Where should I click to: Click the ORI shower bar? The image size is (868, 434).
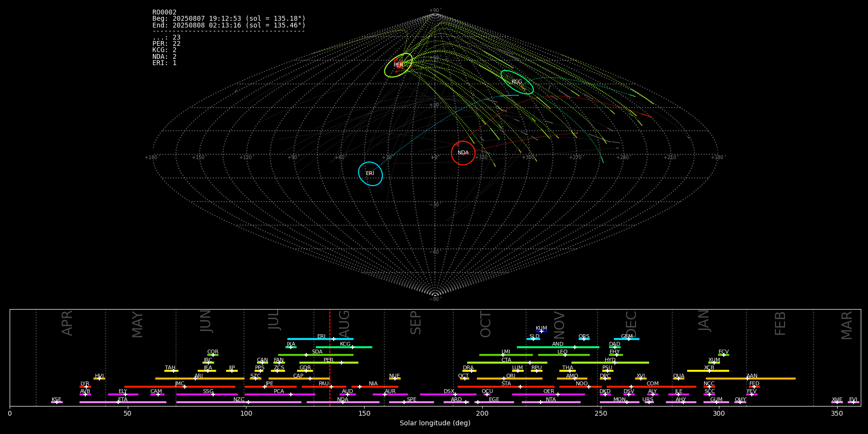(510, 379)
